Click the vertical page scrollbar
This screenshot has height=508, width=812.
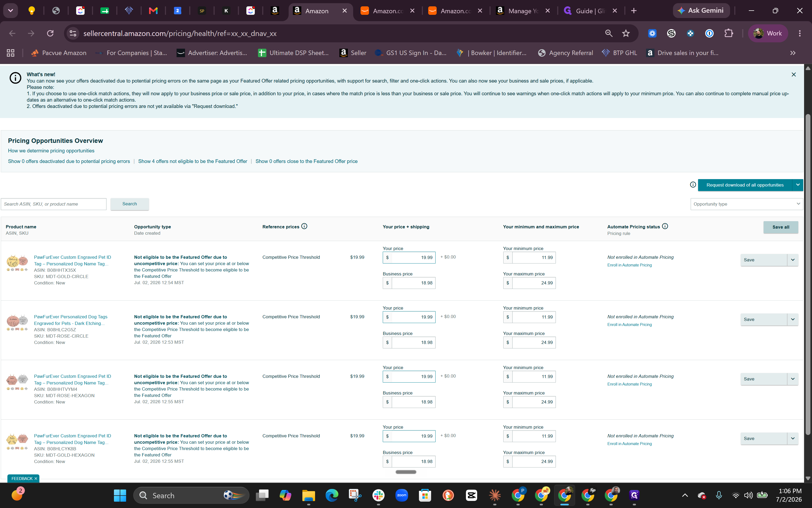coord(808,274)
